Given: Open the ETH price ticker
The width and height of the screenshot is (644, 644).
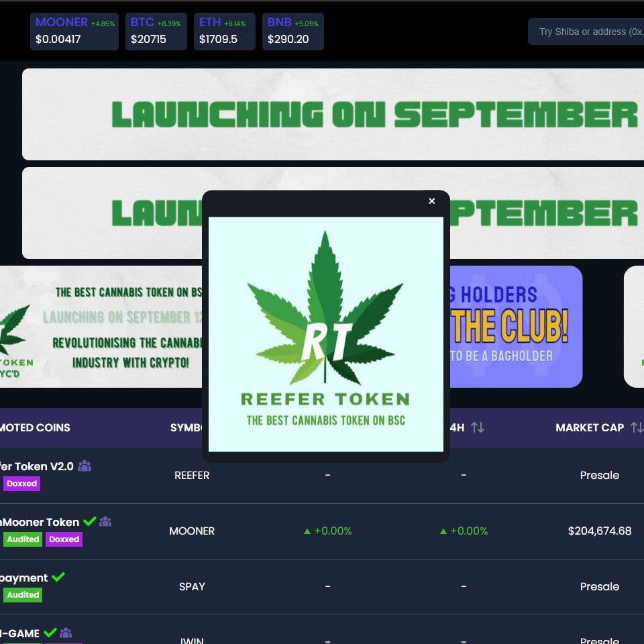Looking at the screenshot, I should [224, 32].
